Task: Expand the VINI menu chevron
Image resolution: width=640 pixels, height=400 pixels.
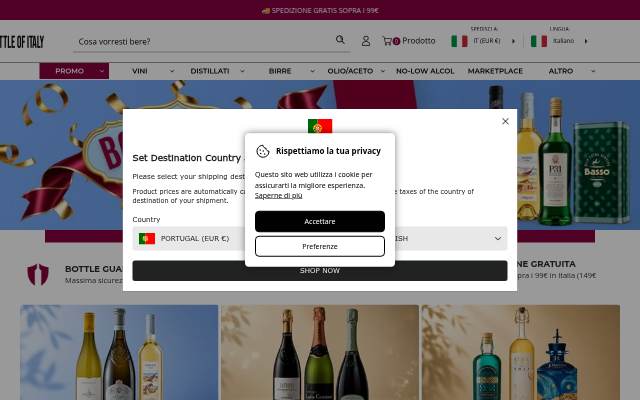Action: pos(172,71)
